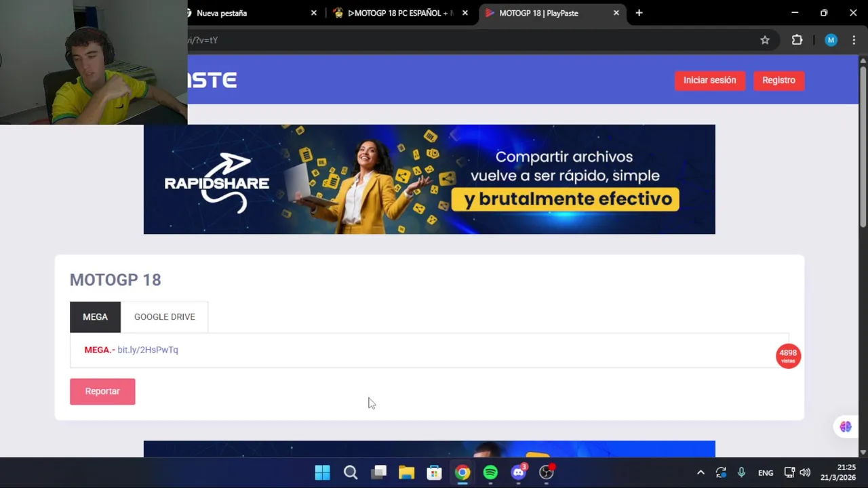Open the bit.ly/2HsPwTq link
Image resolution: width=868 pixels, height=488 pixels.
click(x=147, y=350)
